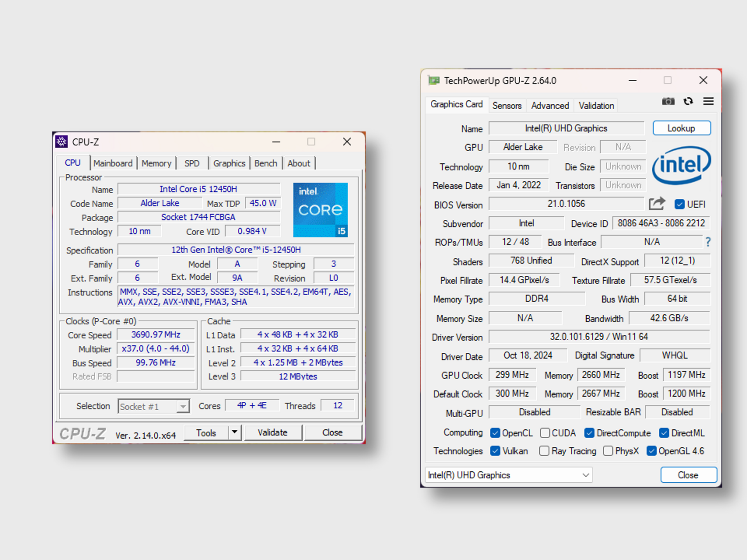Click the Specification field 12th Gen Intel Core
747x560 pixels.
[236, 250]
